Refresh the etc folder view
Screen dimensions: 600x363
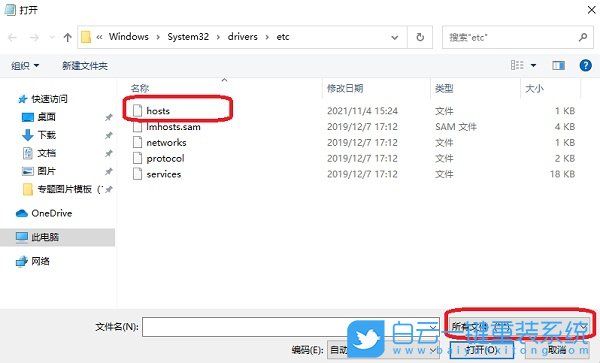click(x=420, y=37)
